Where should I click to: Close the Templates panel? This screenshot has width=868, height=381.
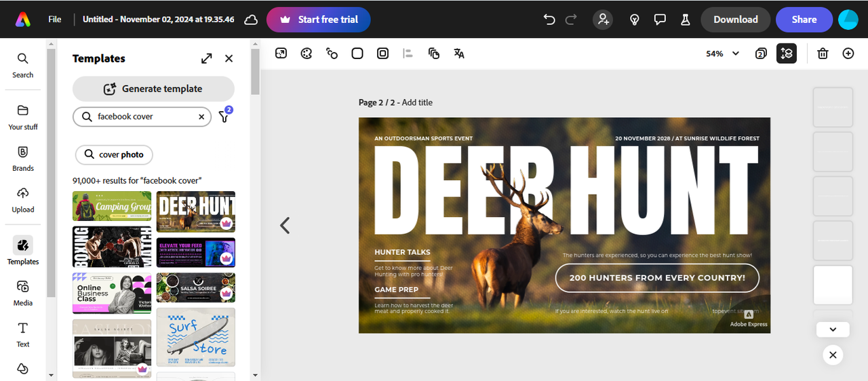[x=229, y=58]
